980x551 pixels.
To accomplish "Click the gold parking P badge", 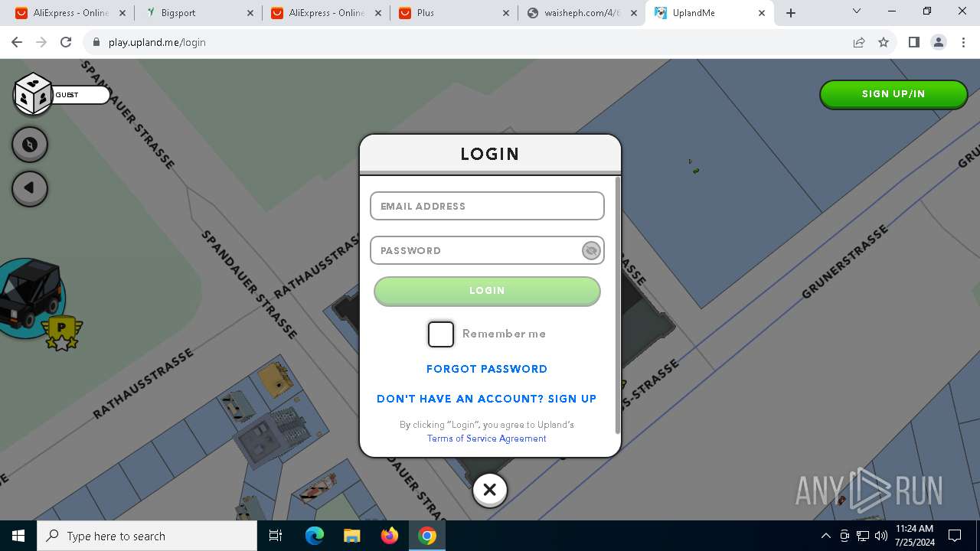I will tap(61, 332).
